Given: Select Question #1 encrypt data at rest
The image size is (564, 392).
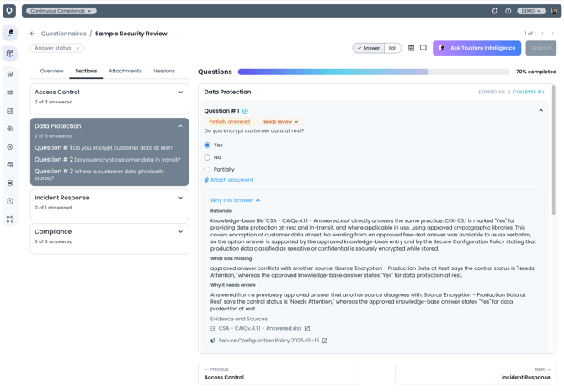Looking at the screenshot, I should (x=104, y=148).
